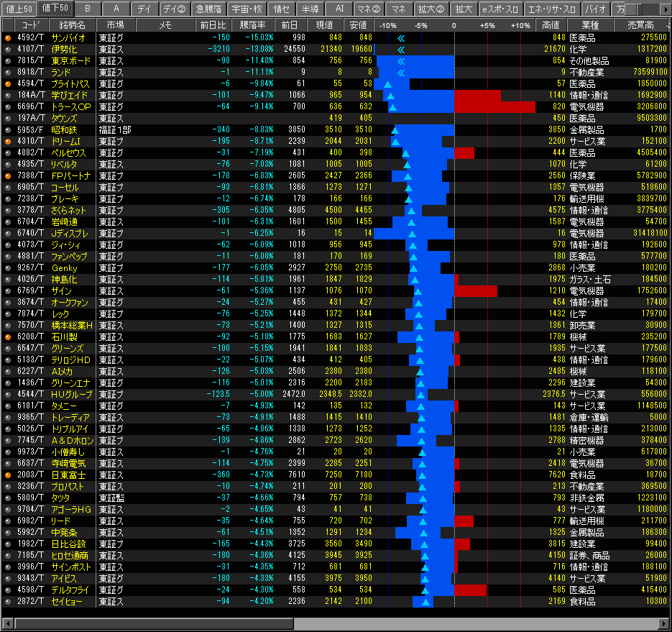The width and height of the screenshot is (672, 632).
Task: Sort by the 前日比 column header
Action: pos(213,25)
